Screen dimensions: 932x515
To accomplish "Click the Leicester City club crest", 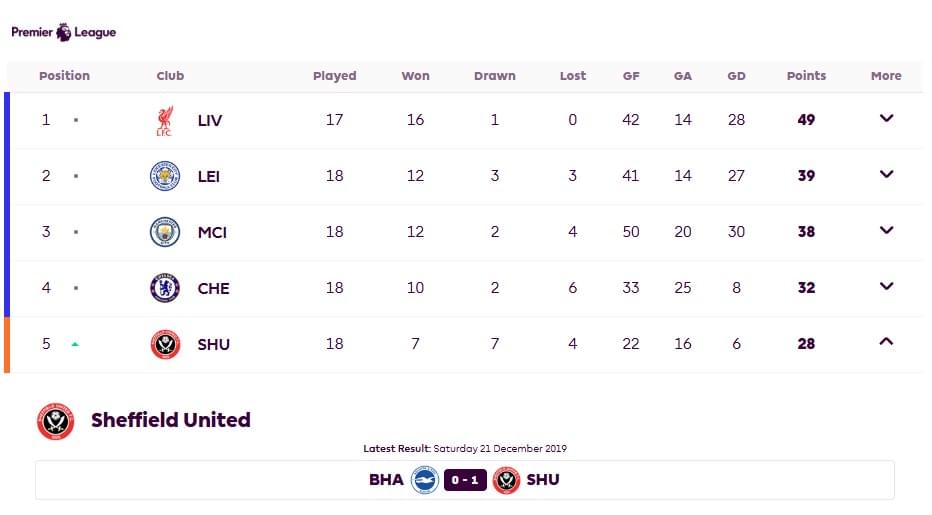I will pos(165,176).
